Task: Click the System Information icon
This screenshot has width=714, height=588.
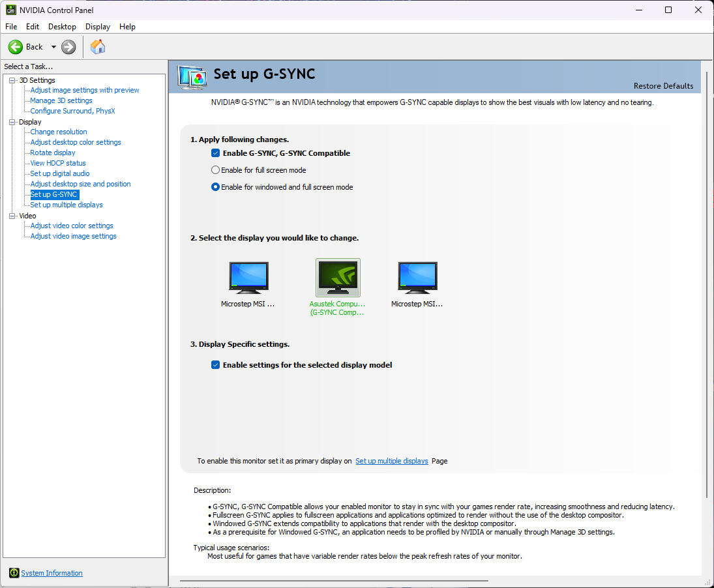Action: pyautogui.click(x=14, y=573)
